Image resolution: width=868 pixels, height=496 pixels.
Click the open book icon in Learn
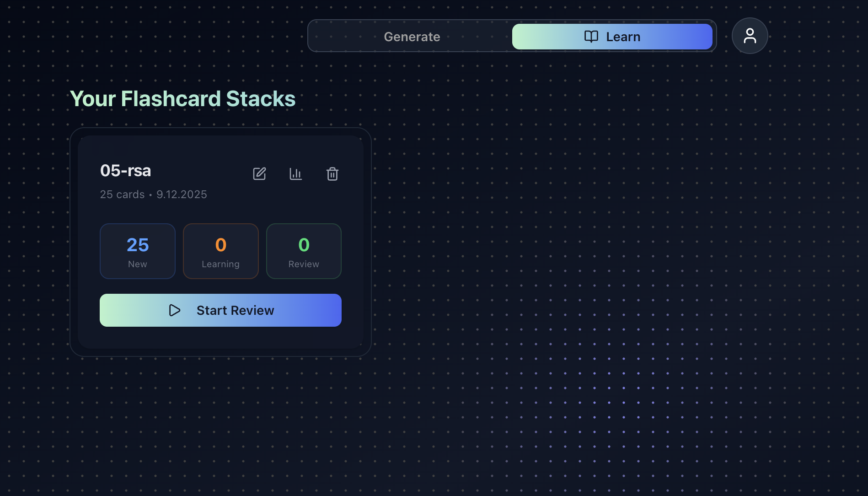[591, 36]
